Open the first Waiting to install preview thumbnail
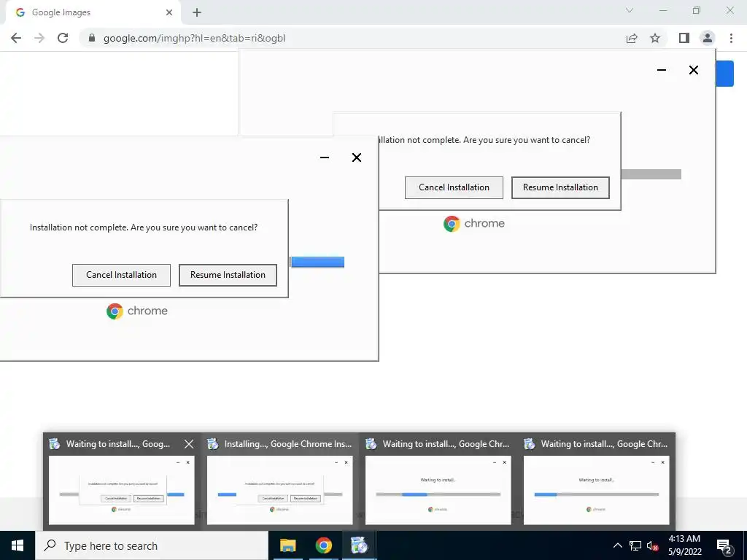This screenshot has width=747, height=560. pos(122,490)
